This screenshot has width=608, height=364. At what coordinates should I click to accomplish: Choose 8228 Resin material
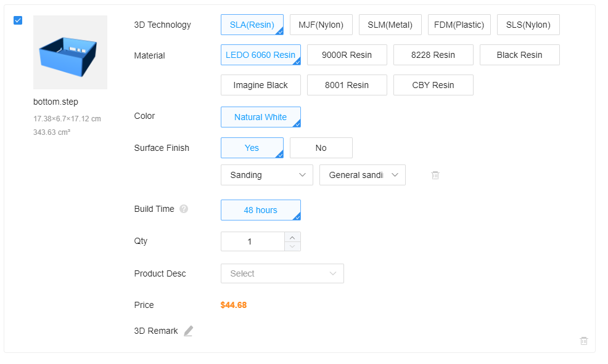tap(433, 55)
